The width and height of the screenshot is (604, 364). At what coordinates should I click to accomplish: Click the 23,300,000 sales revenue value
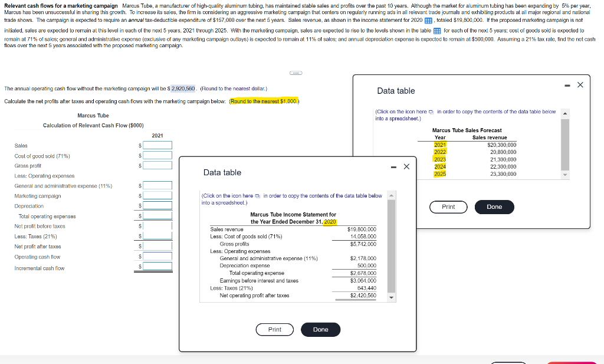coord(503,174)
